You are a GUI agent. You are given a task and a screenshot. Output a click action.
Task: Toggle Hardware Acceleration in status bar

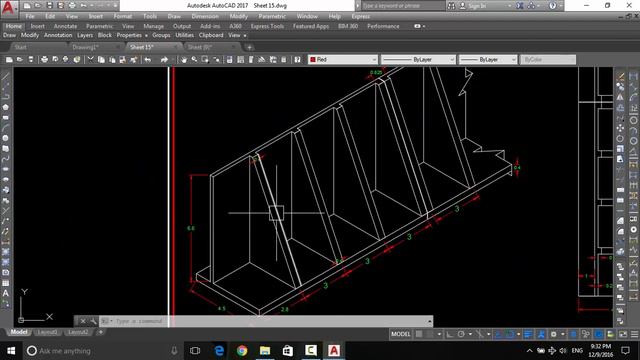(598, 334)
